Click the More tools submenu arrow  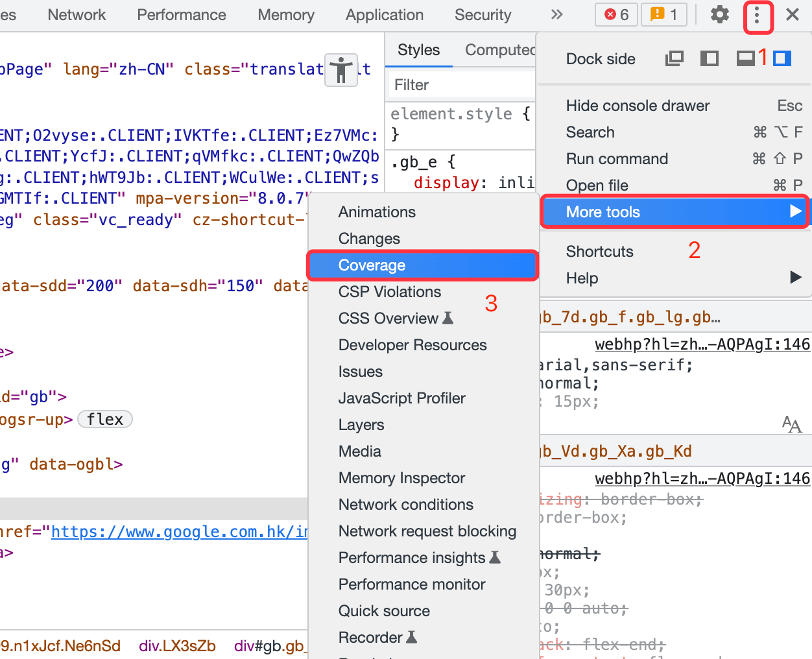click(796, 211)
